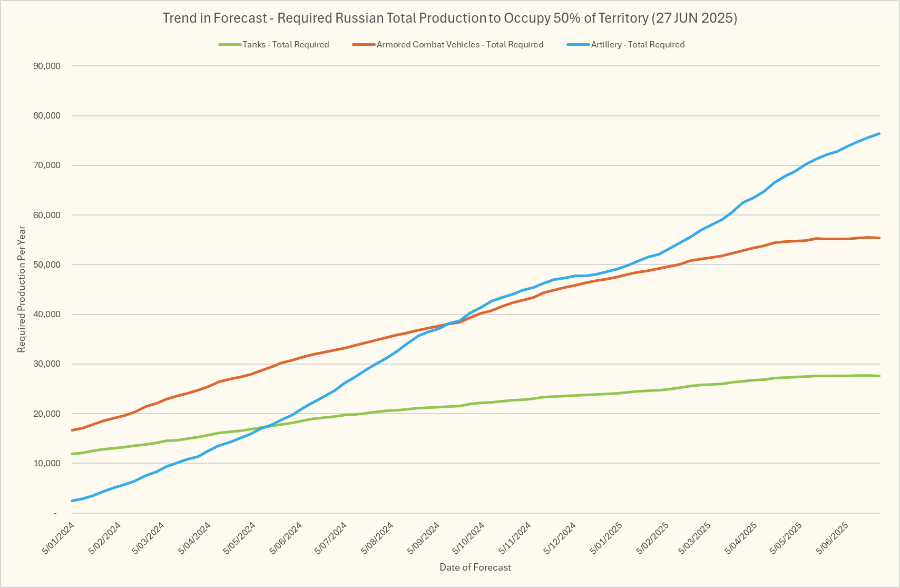
Task: Click the blue Artillery legend line marker
Action: [578, 45]
